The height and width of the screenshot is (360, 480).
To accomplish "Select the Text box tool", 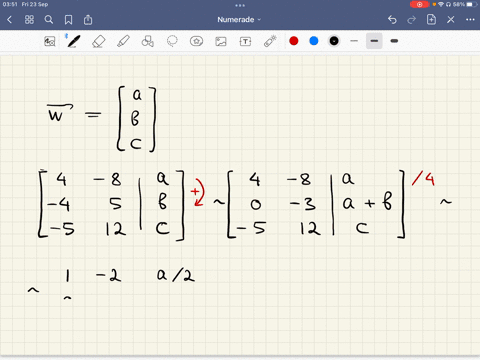I will [245, 41].
